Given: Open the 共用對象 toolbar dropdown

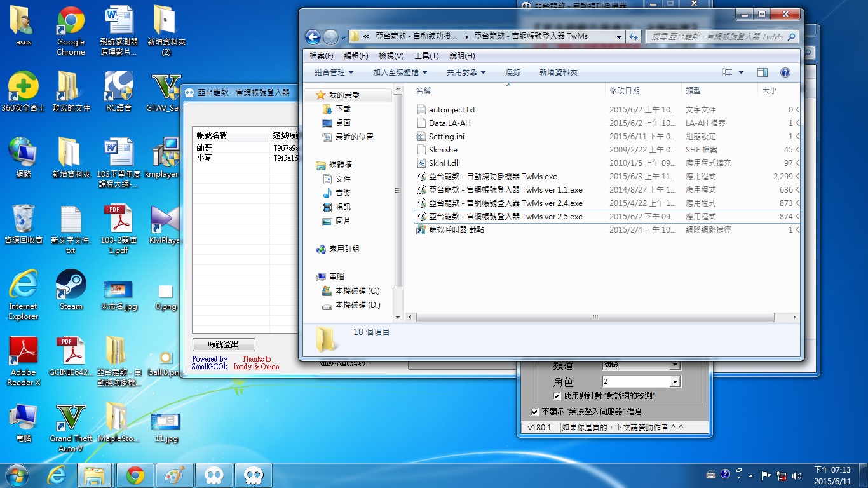Looking at the screenshot, I should coord(466,72).
